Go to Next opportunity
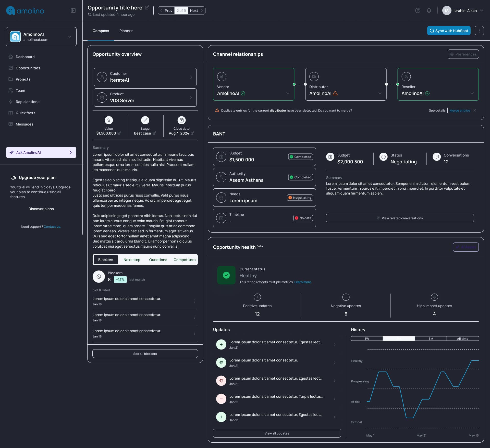Image resolution: width=490 pixels, height=448 pixels. 197,10
